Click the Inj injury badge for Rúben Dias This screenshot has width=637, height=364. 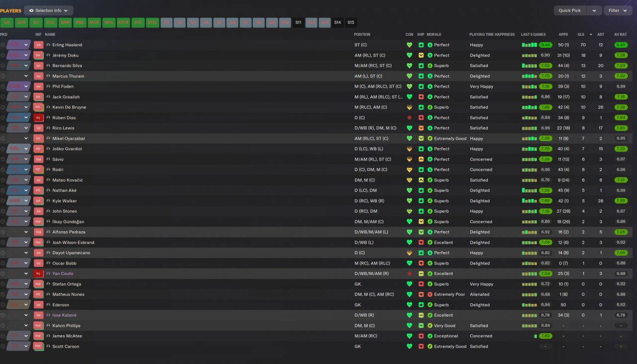coord(38,118)
